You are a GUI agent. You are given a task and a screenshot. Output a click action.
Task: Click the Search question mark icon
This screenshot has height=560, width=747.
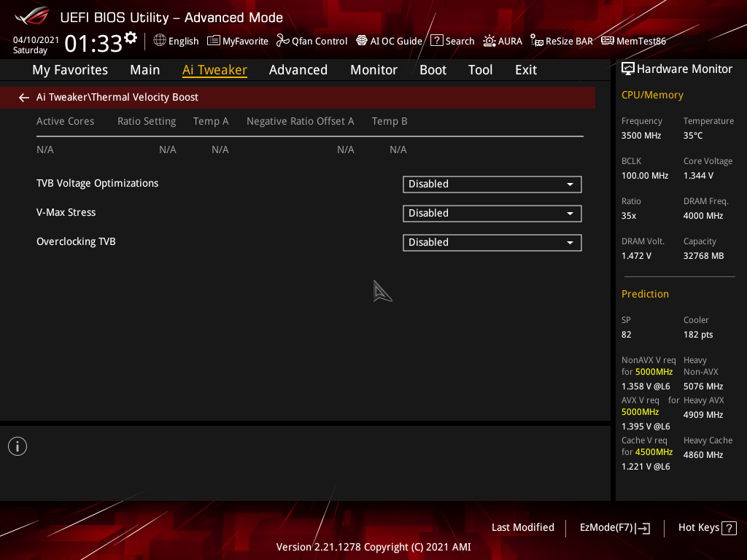(436, 41)
